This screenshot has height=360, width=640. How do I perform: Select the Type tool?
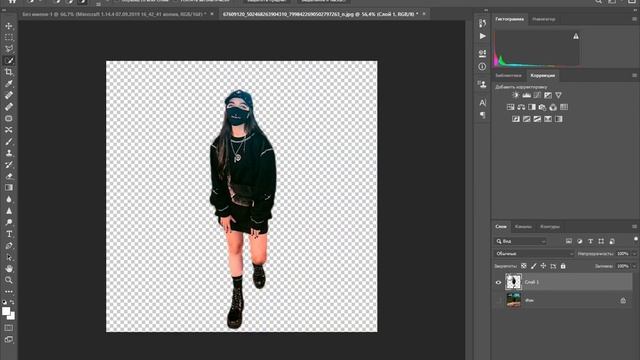pyautogui.click(x=9, y=234)
